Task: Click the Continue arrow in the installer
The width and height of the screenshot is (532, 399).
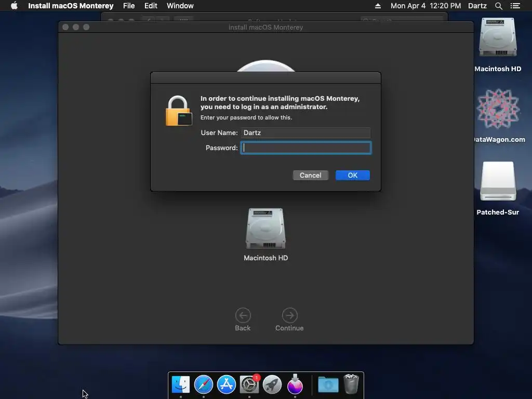Action: point(289,315)
